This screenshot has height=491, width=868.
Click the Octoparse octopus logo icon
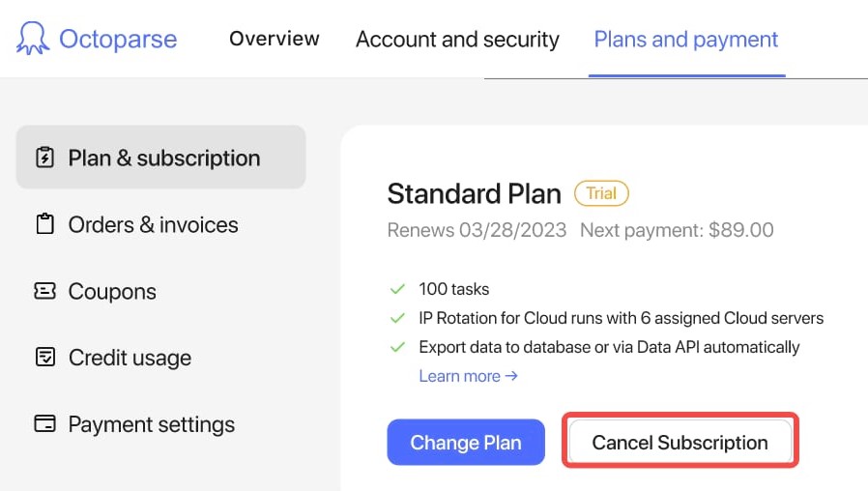coord(33,39)
